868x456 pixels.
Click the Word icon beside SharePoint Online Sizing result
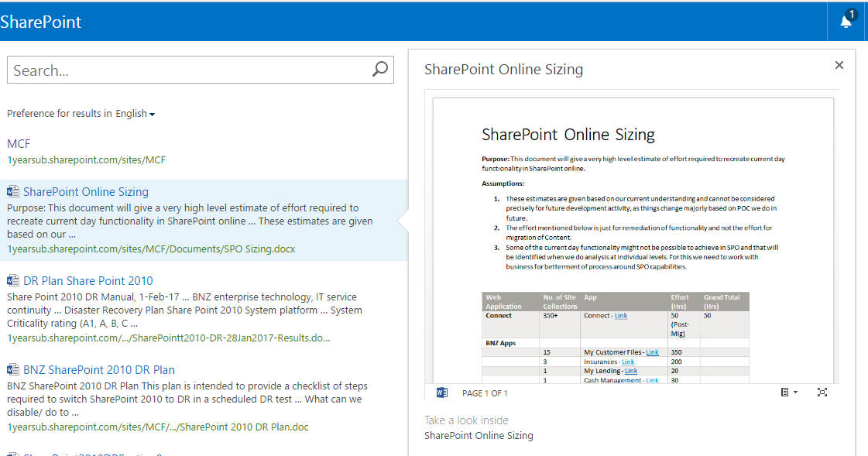[x=12, y=191]
